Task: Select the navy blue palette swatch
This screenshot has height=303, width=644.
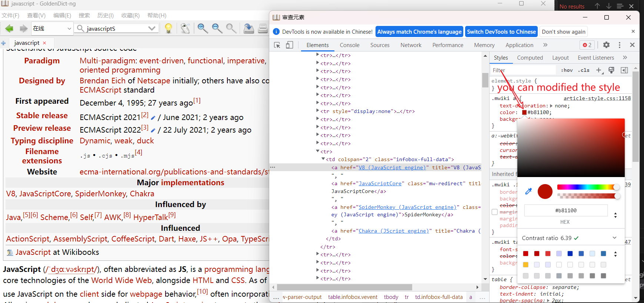Action: click(570, 253)
